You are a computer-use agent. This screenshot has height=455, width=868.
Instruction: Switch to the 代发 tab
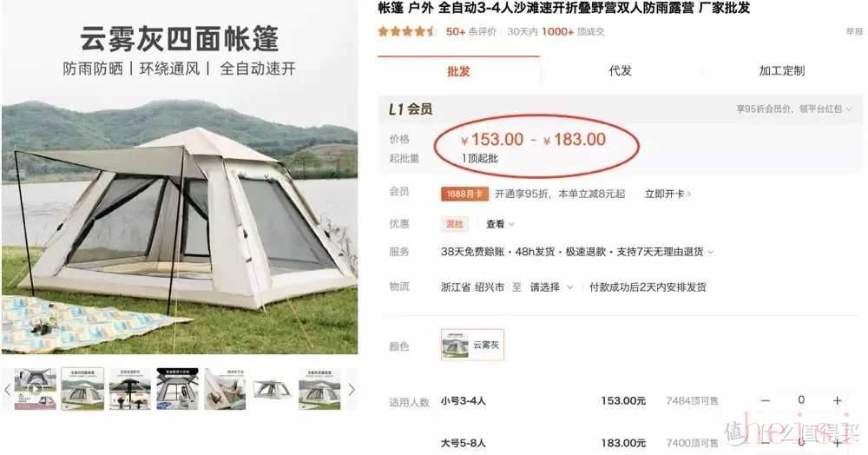pos(620,71)
